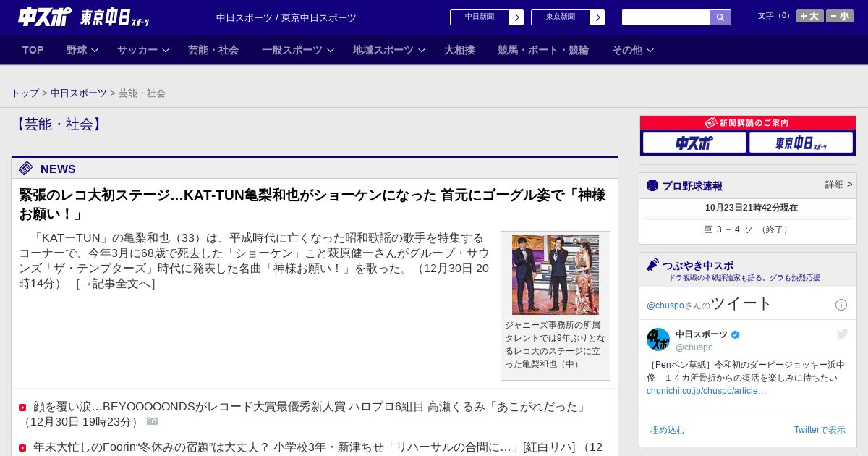
Task: Click the verified badge next to 中日スポーツ
Action: tap(736, 334)
